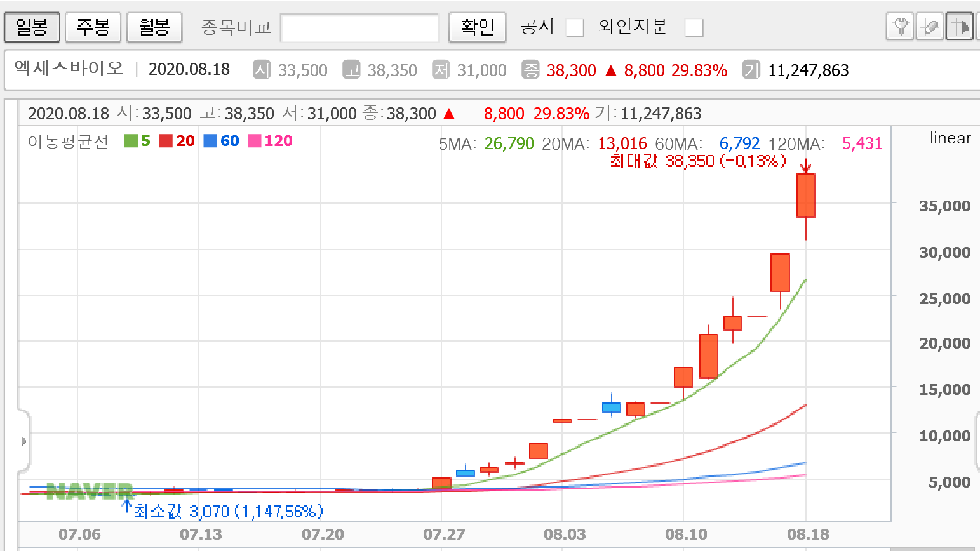Screen dimensions: 980x551
Task: Click the 최대값 38,350 label
Action: (698, 161)
